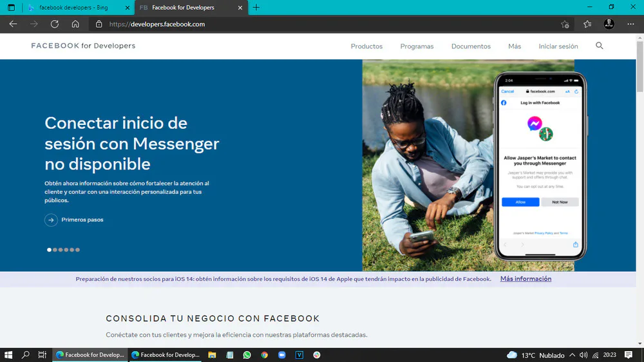Open browser settings and more menu
The height and width of the screenshot is (362, 644).
click(630, 24)
